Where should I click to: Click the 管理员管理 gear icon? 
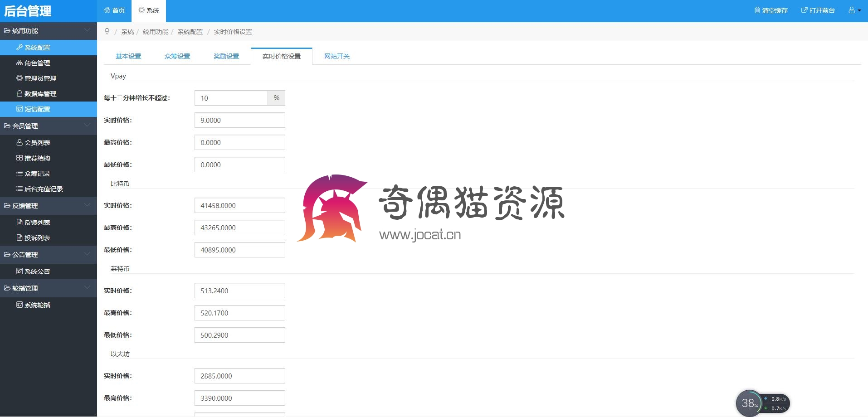pos(20,78)
